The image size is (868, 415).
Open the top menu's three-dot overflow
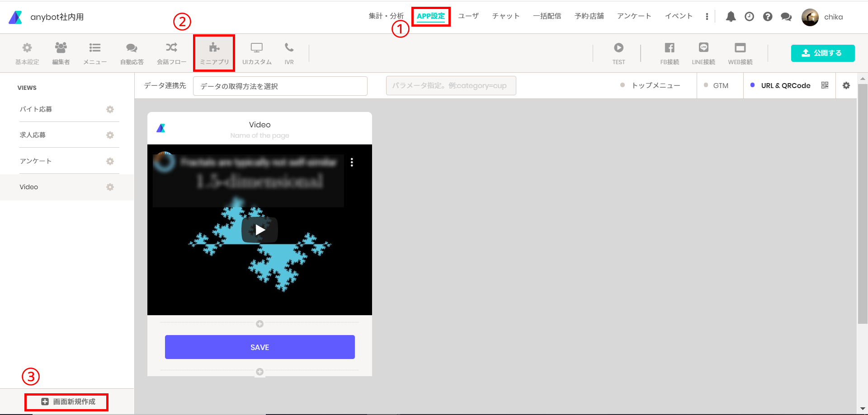tap(707, 17)
